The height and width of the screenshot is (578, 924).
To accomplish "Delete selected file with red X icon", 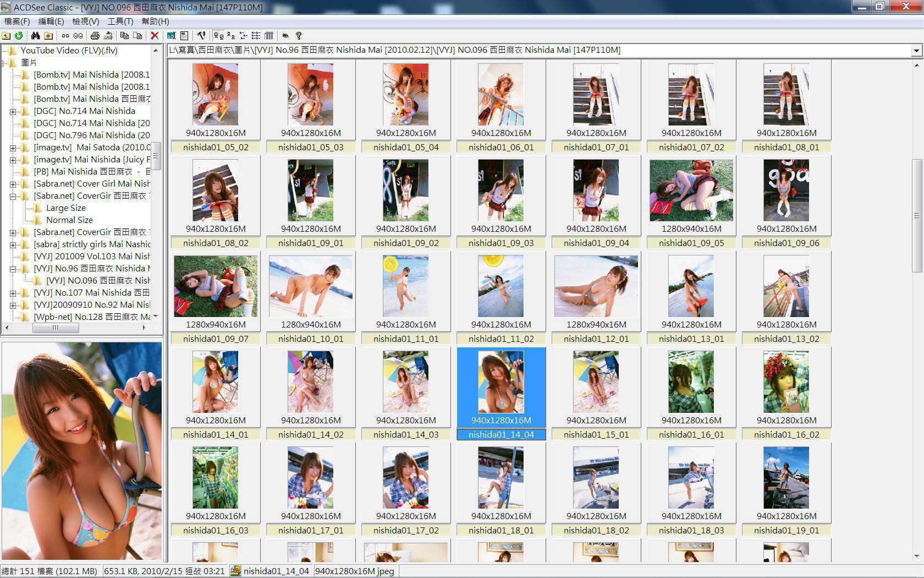I will [155, 36].
